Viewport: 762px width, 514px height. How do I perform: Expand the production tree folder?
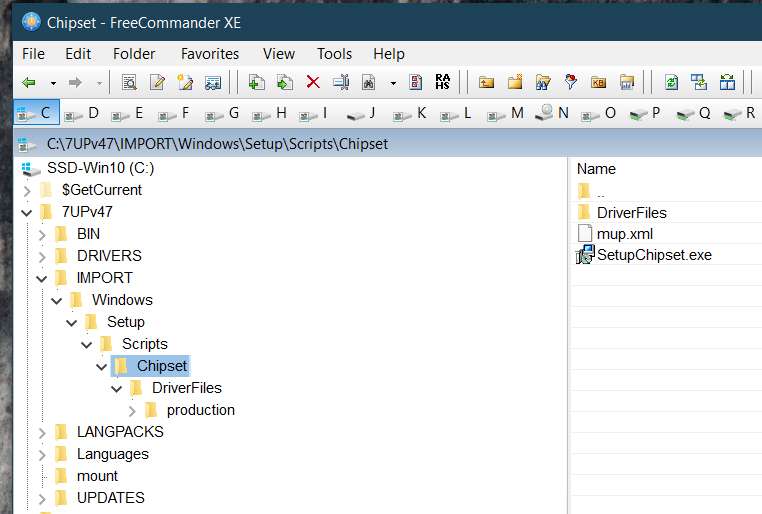(132, 411)
